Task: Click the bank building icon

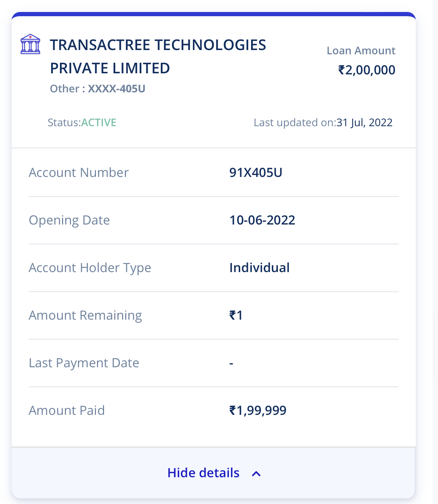Action: [x=30, y=44]
